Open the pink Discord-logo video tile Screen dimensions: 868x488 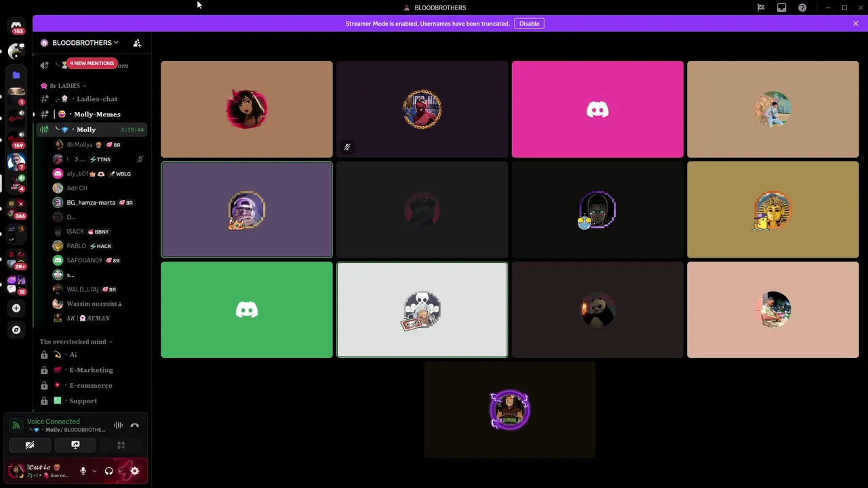tap(597, 109)
